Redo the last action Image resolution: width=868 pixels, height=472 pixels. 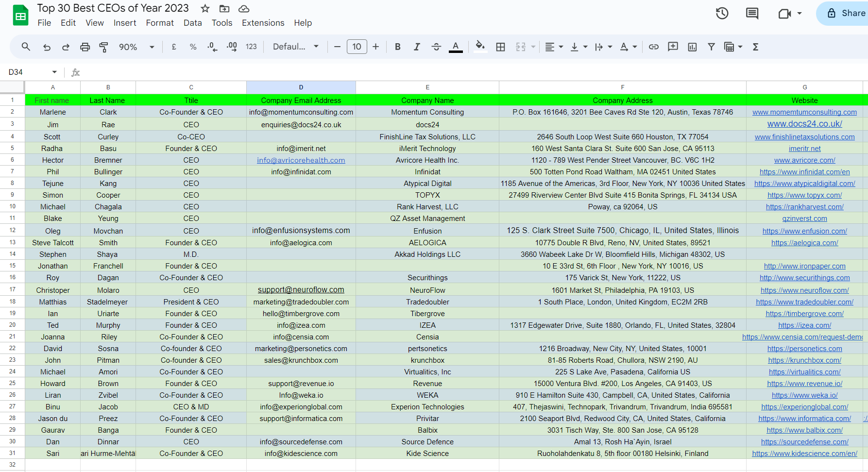point(66,47)
